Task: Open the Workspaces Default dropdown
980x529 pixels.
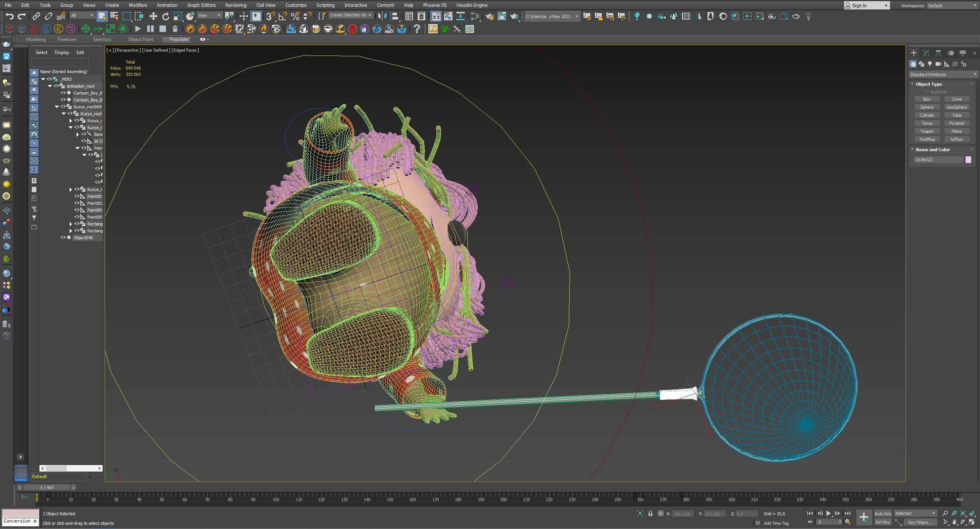Action: (x=952, y=5)
